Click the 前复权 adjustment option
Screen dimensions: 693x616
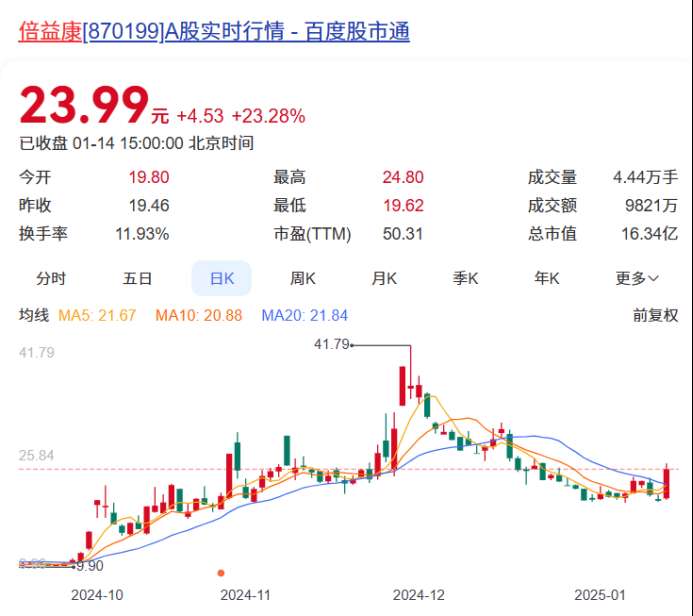pos(655,315)
